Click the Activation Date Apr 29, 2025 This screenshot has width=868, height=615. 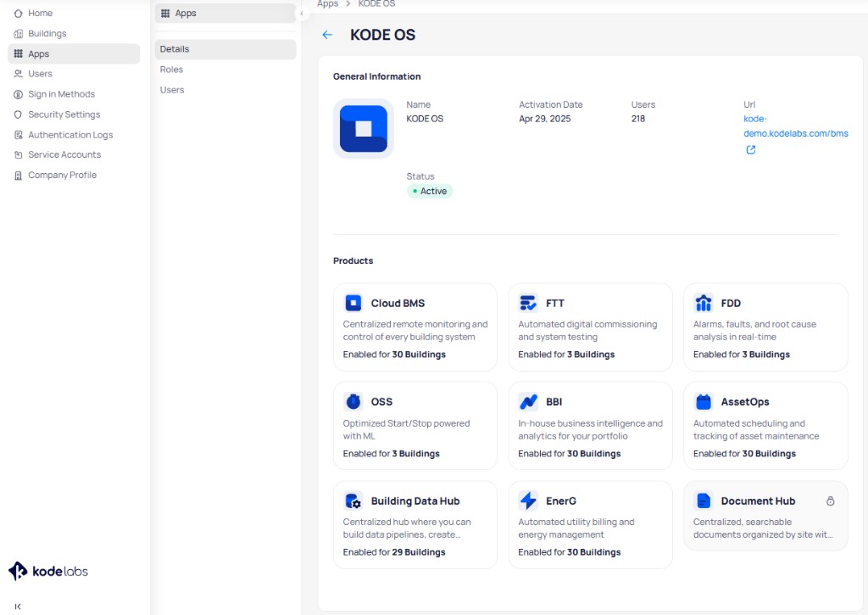(545, 119)
